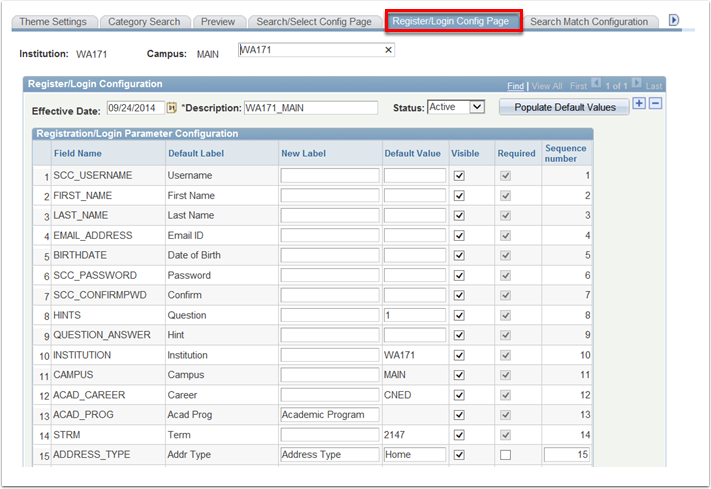Toggle Visible checkbox for BIRTHDATE
Image resolution: width=711 pixels, height=489 pixels.
[459, 255]
